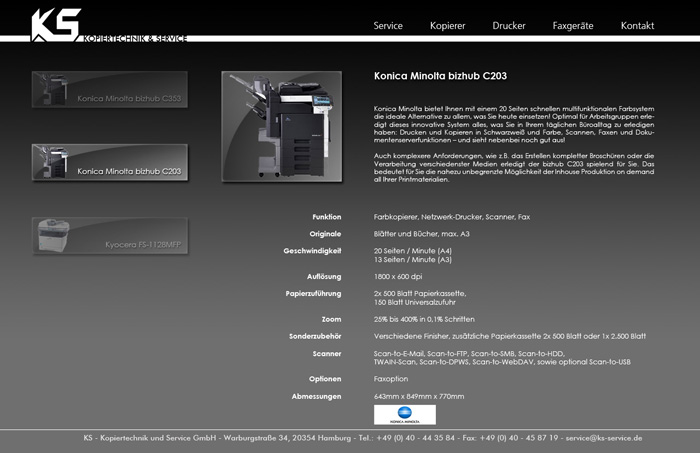
Task: Open the Kontakt page
Action: tap(637, 26)
